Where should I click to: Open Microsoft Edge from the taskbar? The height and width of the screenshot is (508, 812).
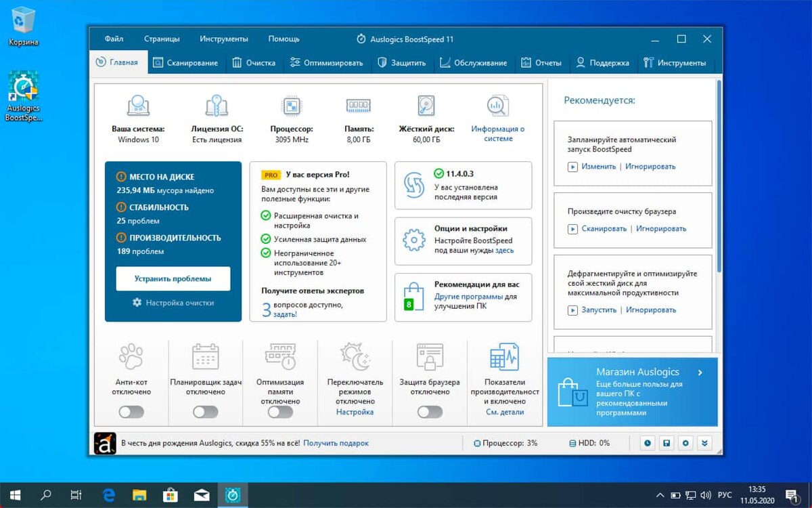pos(108,495)
